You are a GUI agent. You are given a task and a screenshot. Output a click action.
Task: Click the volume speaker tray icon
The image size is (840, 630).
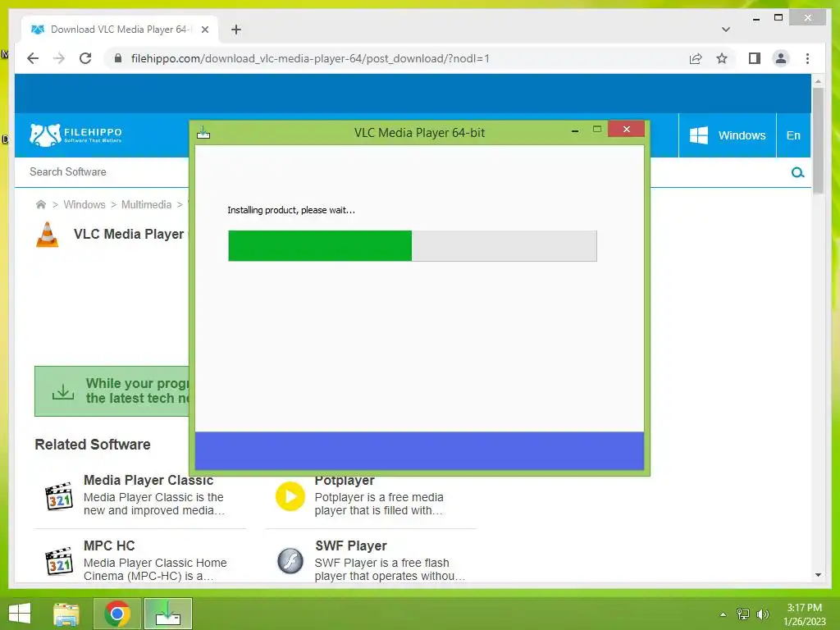[x=762, y=614]
